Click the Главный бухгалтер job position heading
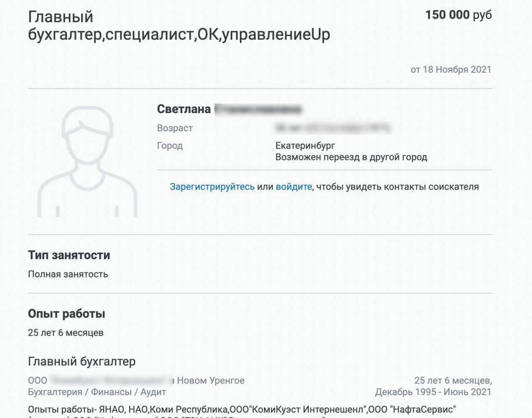The height and width of the screenshot is (418, 532). (x=81, y=361)
